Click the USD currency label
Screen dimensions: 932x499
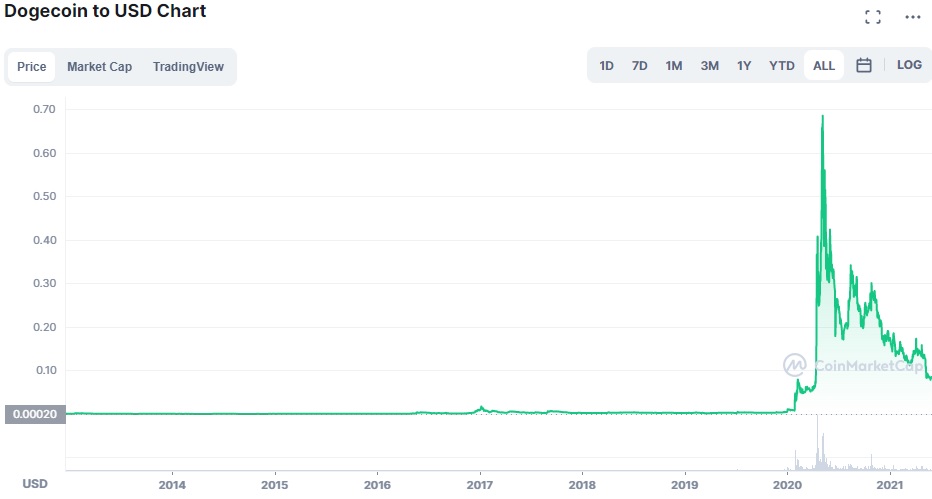coord(34,484)
